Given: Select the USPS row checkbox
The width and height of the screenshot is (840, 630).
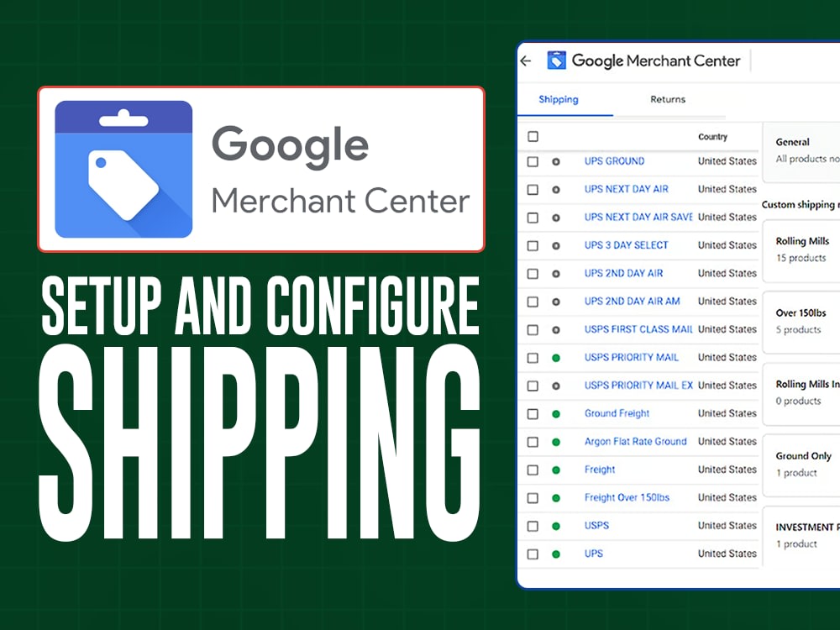Looking at the screenshot, I should click(533, 526).
